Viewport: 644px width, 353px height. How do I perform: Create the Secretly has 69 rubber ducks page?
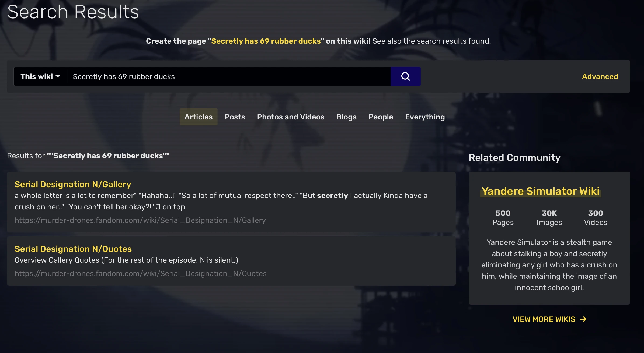266,41
